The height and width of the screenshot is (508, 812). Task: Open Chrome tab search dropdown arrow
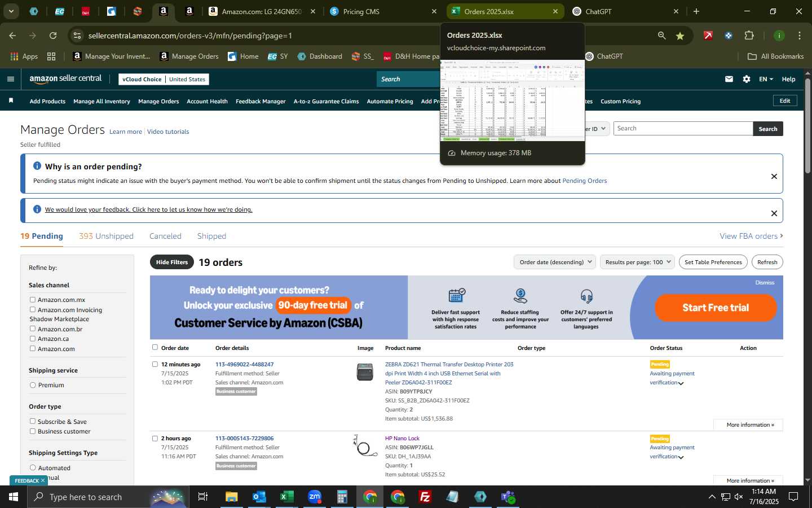click(x=11, y=11)
